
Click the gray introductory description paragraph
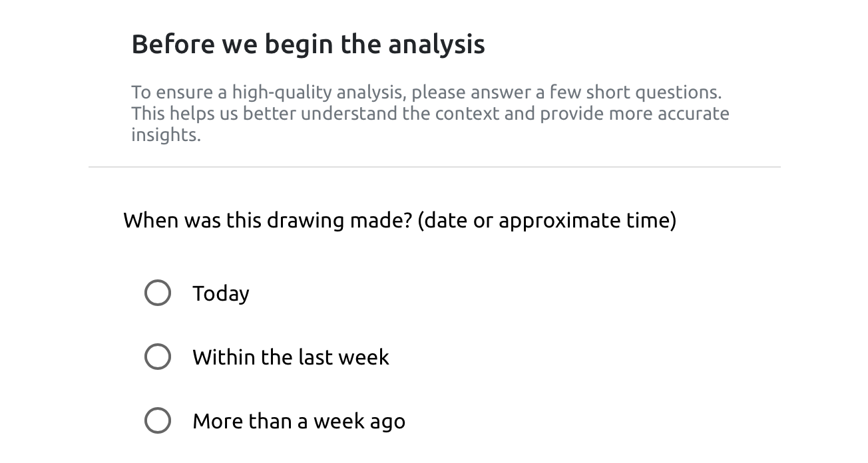(x=430, y=113)
